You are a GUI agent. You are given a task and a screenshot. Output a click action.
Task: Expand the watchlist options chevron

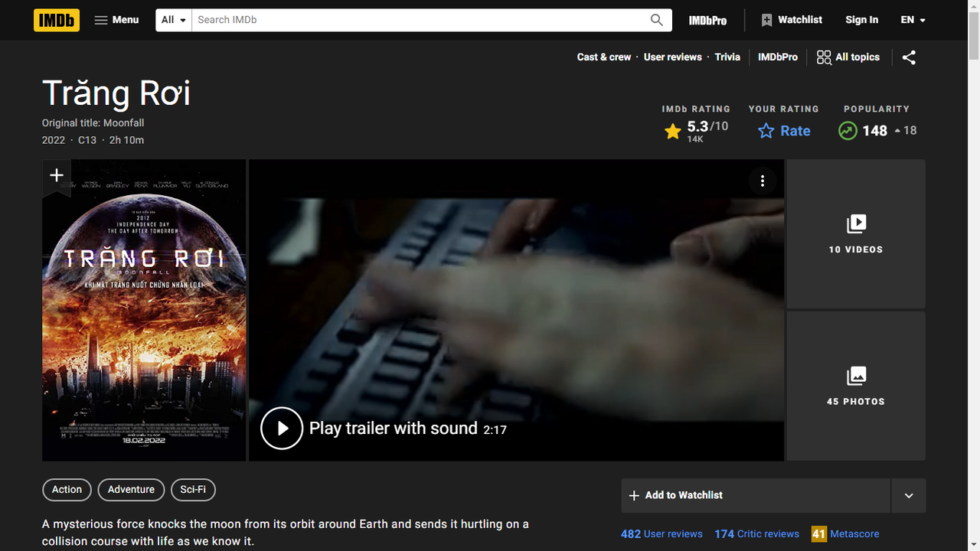coord(909,495)
